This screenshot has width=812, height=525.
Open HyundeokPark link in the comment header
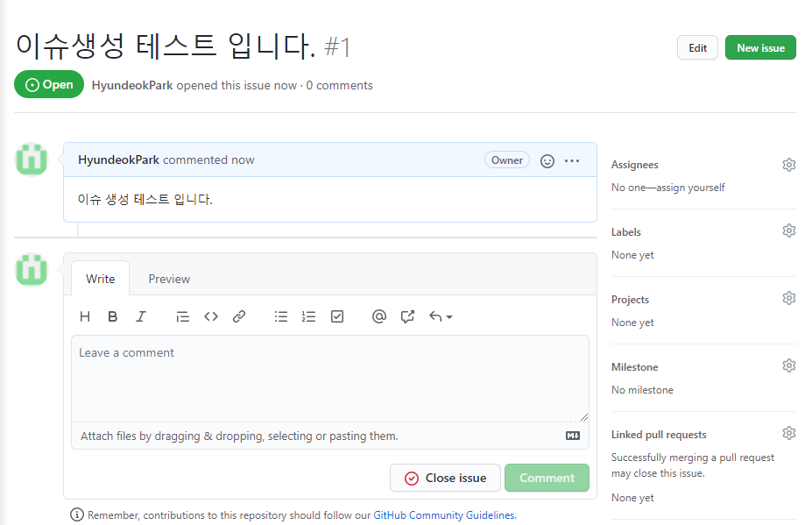pos(118,160)
